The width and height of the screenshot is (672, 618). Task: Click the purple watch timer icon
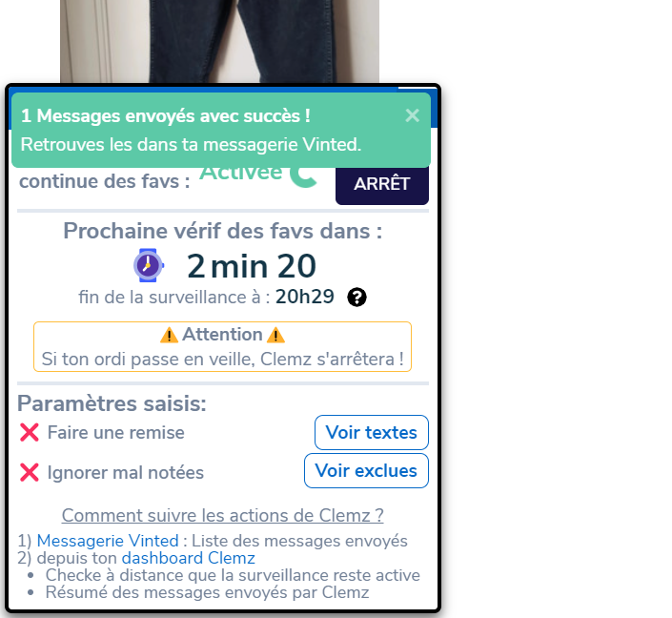click(x=149, y=265)
